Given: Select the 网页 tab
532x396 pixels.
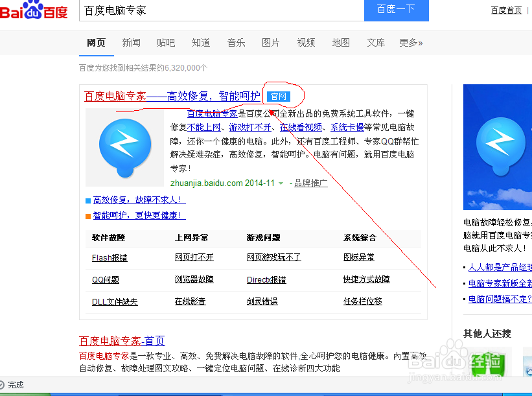Looking at the screenshot, I should pos(96,43).
